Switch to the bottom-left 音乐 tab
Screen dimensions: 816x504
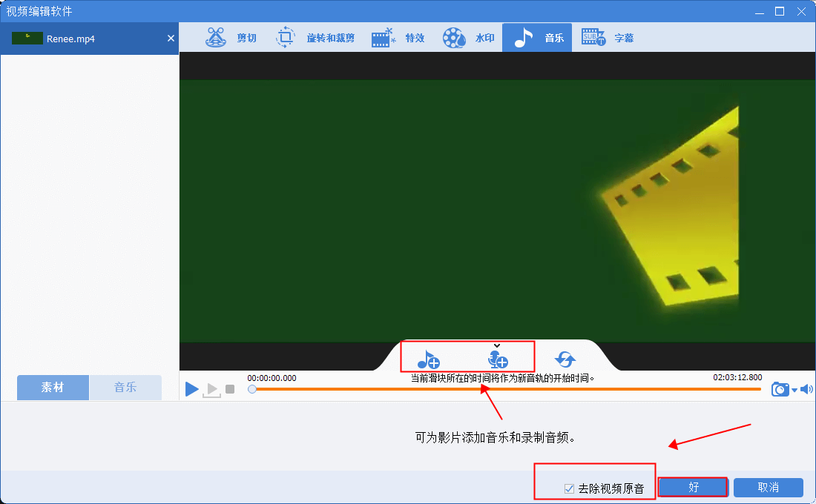coord(125,388)
